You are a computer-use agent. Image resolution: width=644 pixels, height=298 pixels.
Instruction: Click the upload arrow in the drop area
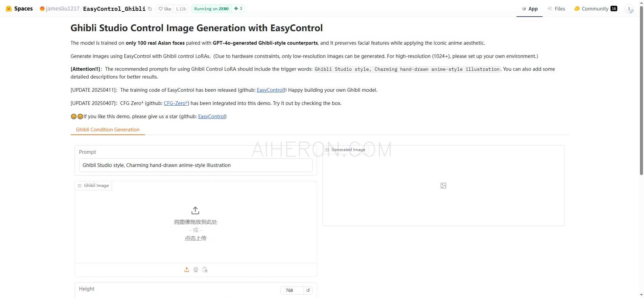195,210
